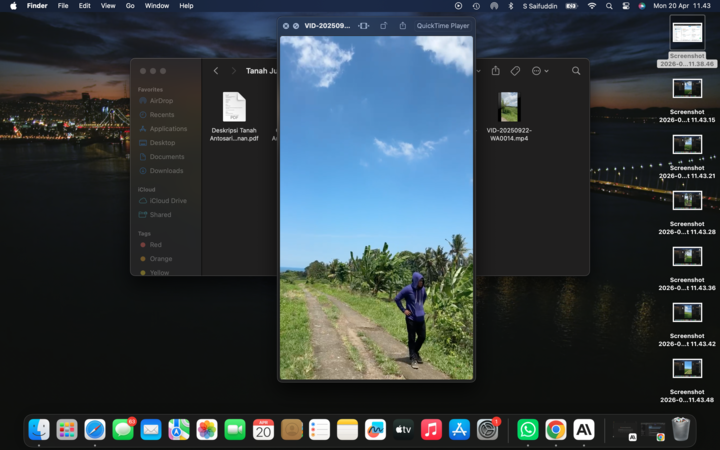This screenshot has height=450, width=720.
Task: Click Open with QuickTime Player button
Action: tap(442, 26)
